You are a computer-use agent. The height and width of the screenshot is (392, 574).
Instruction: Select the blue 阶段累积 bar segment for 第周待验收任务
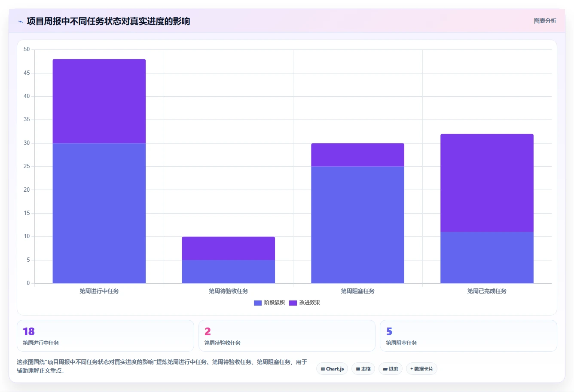[229, 272]
